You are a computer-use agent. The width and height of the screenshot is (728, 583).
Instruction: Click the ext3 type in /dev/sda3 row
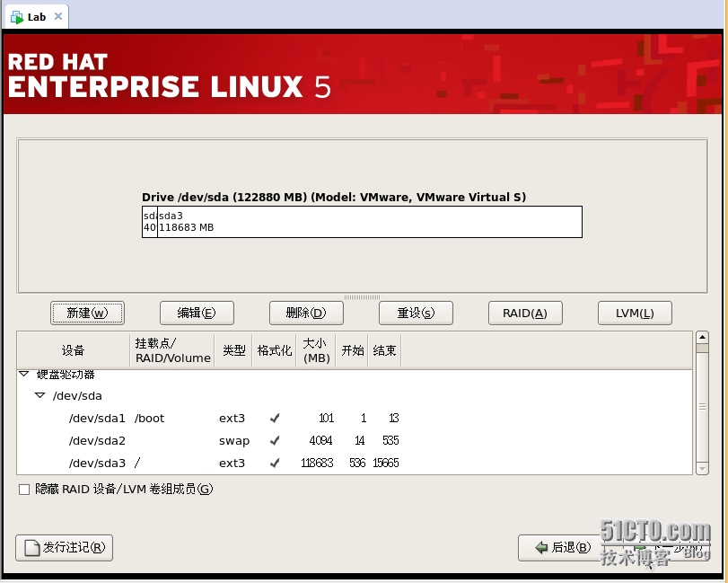click(232, 463)
